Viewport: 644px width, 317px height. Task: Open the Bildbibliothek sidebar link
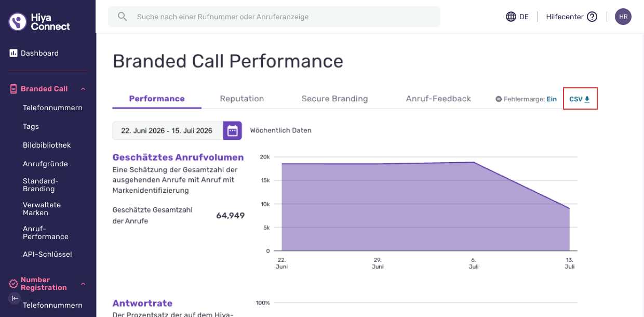point(47,145)
